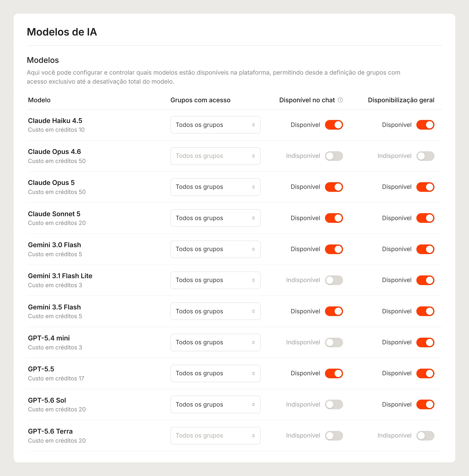
Task: Click 'Custo em créditos 17' under GPT-5.5
Action: [x=56, y=378]
